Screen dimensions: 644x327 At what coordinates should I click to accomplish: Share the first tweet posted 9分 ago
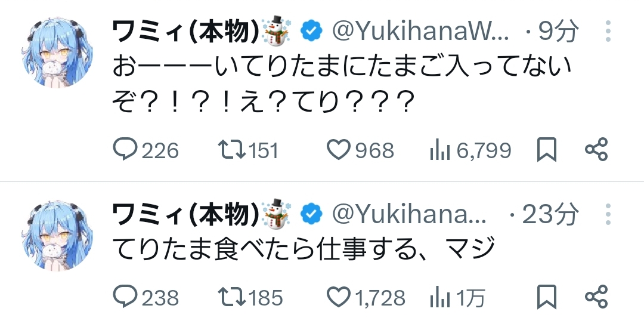[596, 149]
